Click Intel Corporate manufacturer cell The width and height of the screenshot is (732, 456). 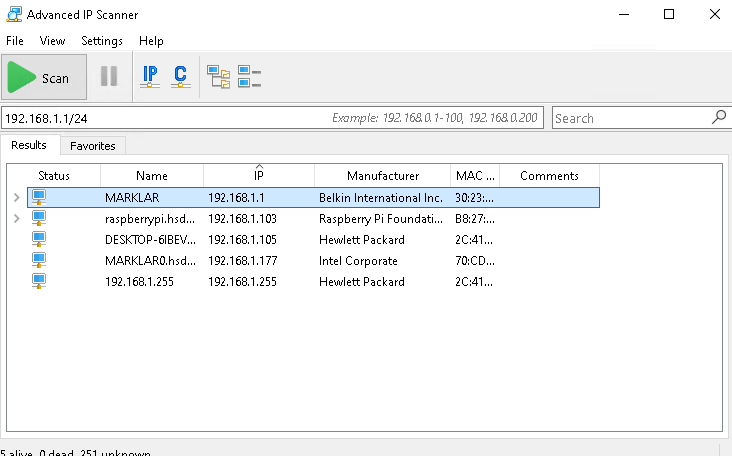point(358,261)
